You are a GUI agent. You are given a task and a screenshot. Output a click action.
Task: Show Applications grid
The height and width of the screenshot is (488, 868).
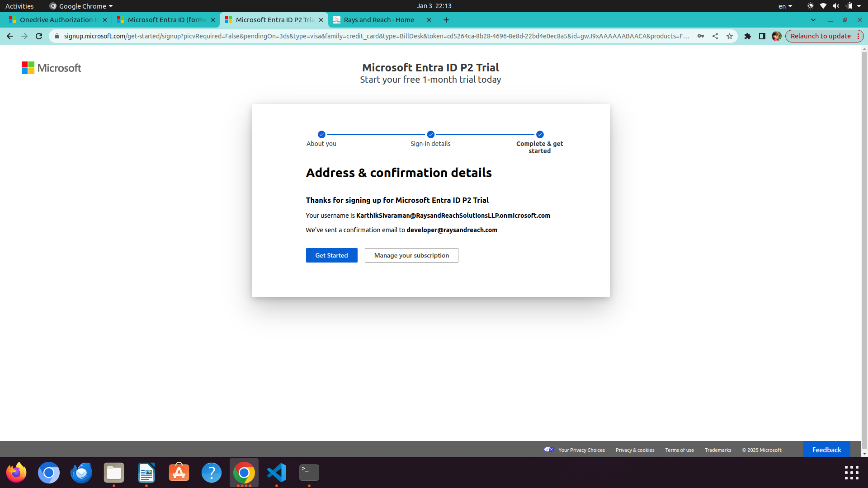(852, 473)
